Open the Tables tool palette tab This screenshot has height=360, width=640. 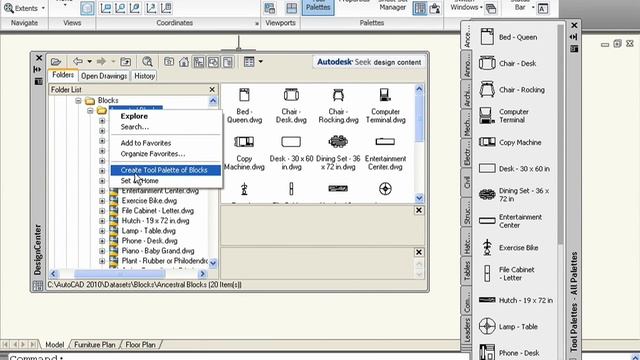click(467, 271)
